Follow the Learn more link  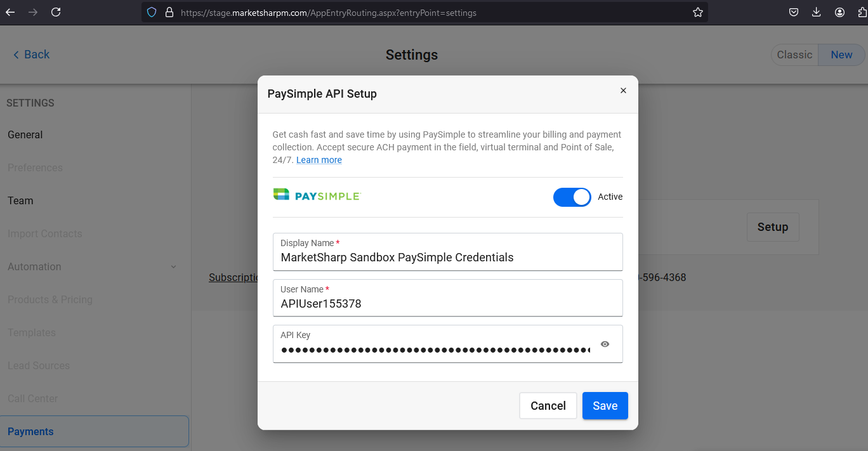[319, 160]
